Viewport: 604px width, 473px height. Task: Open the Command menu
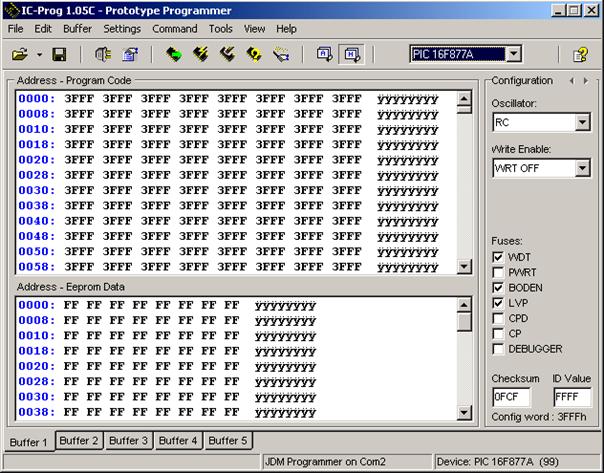click(x=175, y=29)
